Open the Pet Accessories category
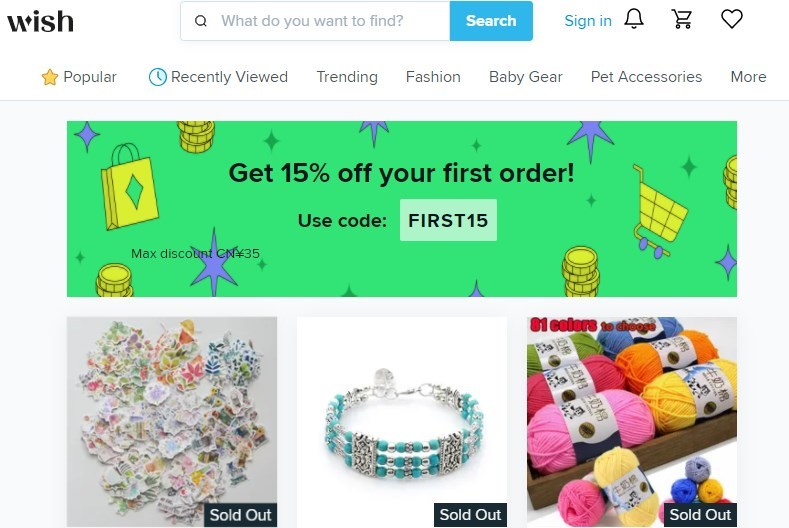The height and width of the screenshot is (528, 789). pyautogui.click(x=646, y=77)
